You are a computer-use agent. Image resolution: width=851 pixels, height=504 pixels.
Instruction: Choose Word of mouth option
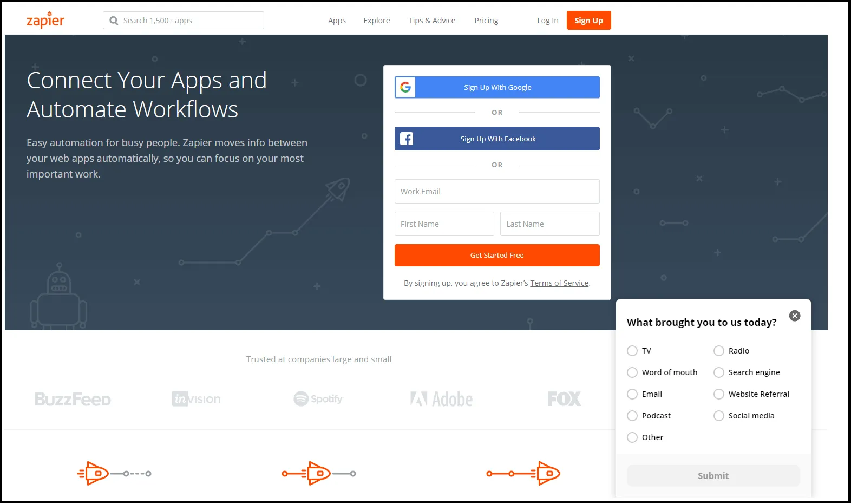point(632,372)
